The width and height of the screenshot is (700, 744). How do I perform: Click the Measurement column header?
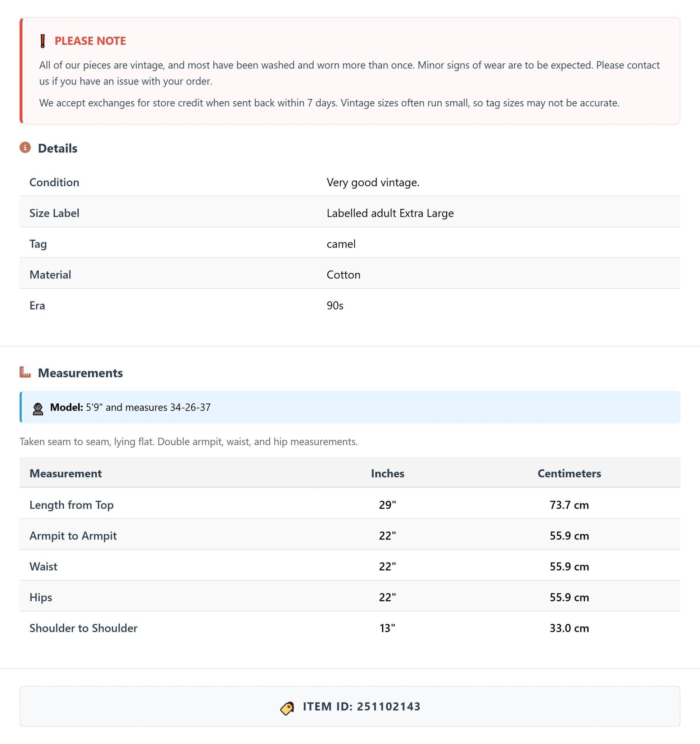[x=65, y=473]
